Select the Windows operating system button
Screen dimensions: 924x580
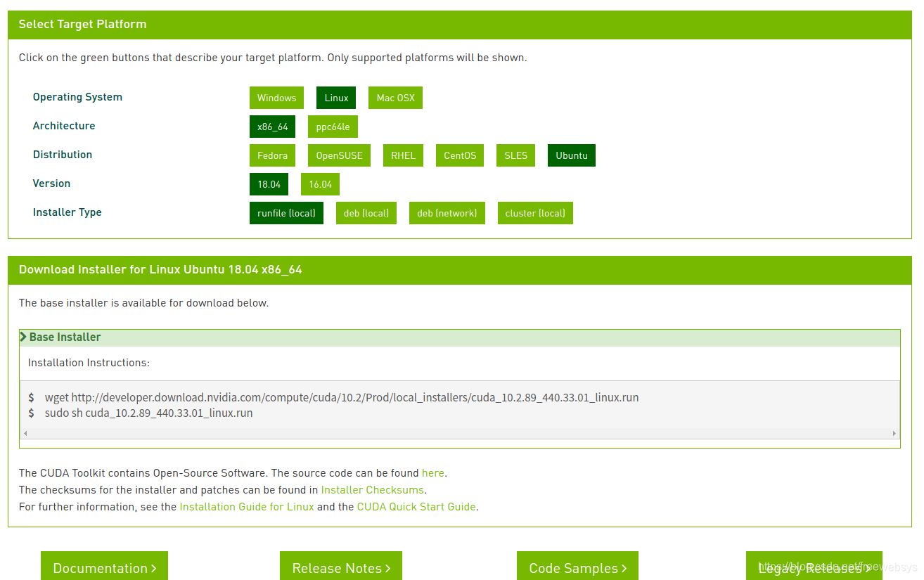click(276, 98)
